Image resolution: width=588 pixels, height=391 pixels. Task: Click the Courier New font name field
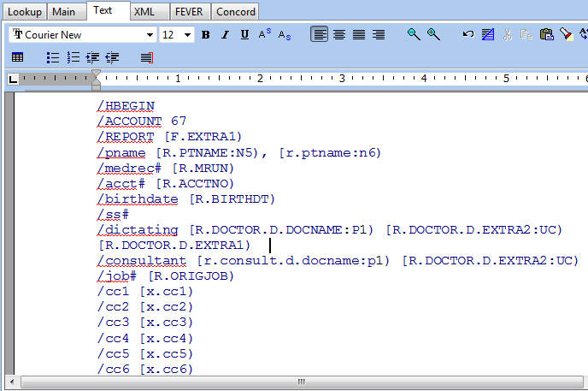pos(82,35)
